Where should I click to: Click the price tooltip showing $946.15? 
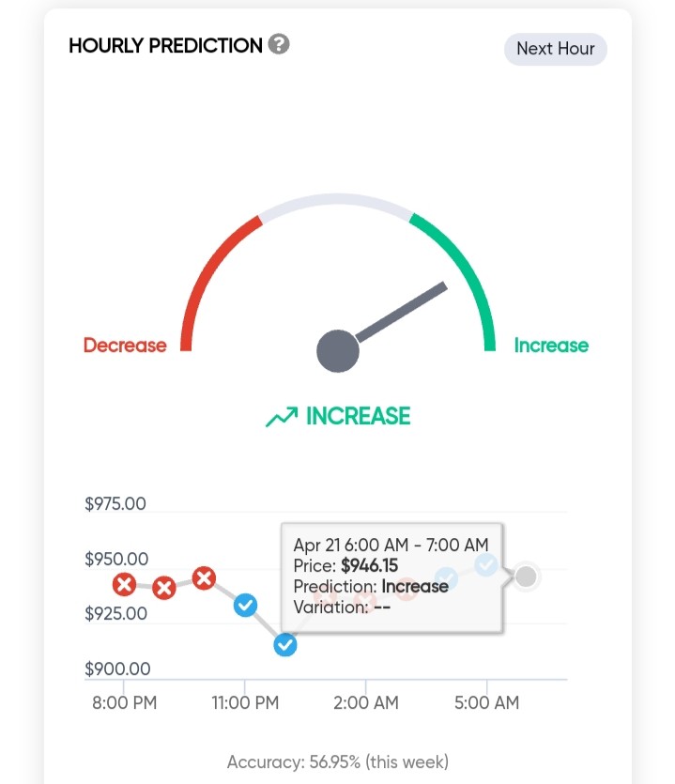[392, 577]
